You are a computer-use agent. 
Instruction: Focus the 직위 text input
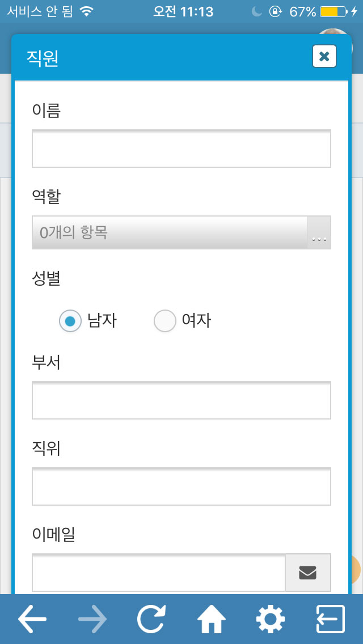point(181,486)
